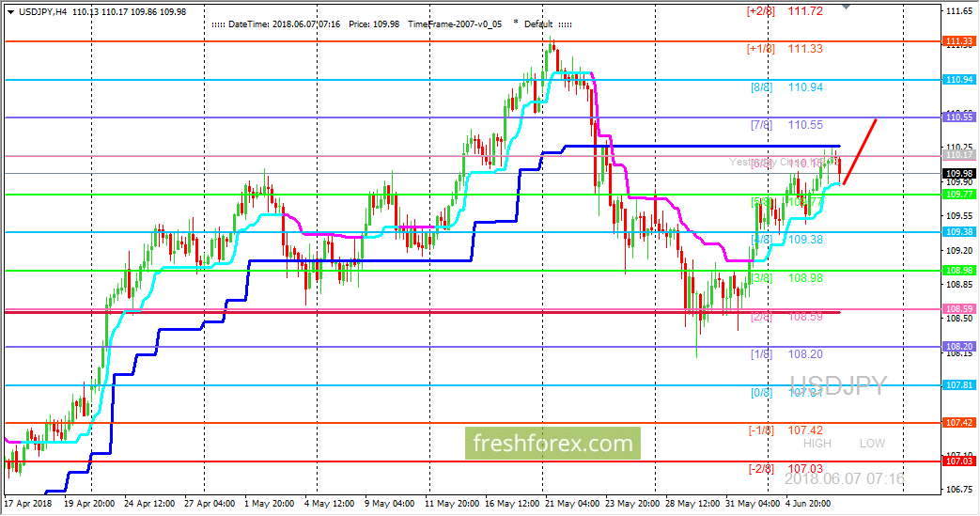Click the 19 Apr 20:00 time label
The height and width of the screenshot is (516, 980).
point(88,504)
